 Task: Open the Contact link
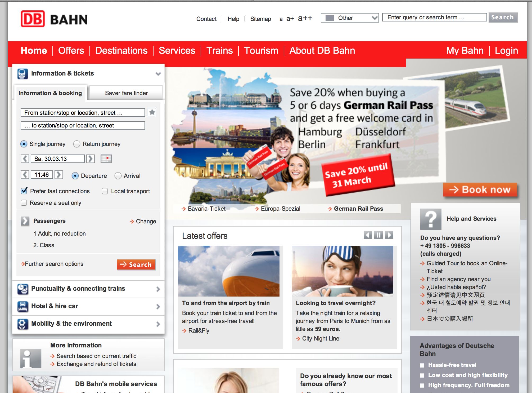point(206,19)
